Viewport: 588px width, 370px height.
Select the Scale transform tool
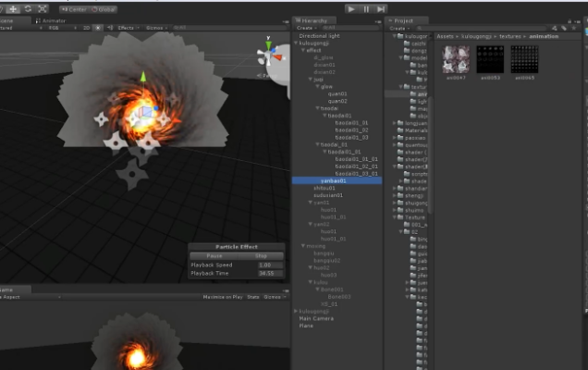click(x=43, y=9)
